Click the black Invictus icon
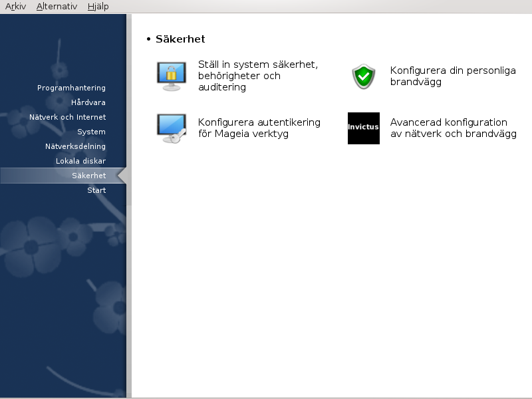Screen dimensions: 532x399 (364, 128)
